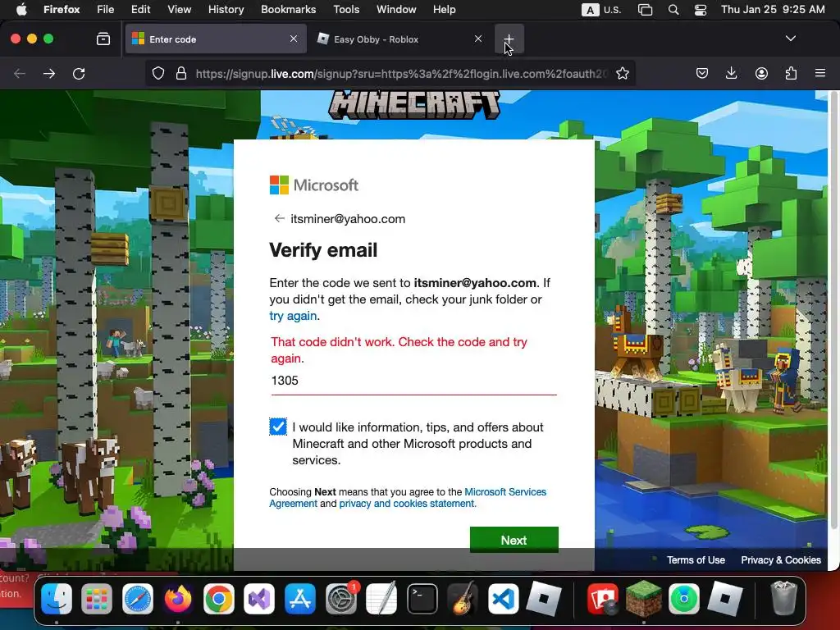Open App Store from the Dock
The width and height of the screenshot is (840, 630).
[300, 598]
